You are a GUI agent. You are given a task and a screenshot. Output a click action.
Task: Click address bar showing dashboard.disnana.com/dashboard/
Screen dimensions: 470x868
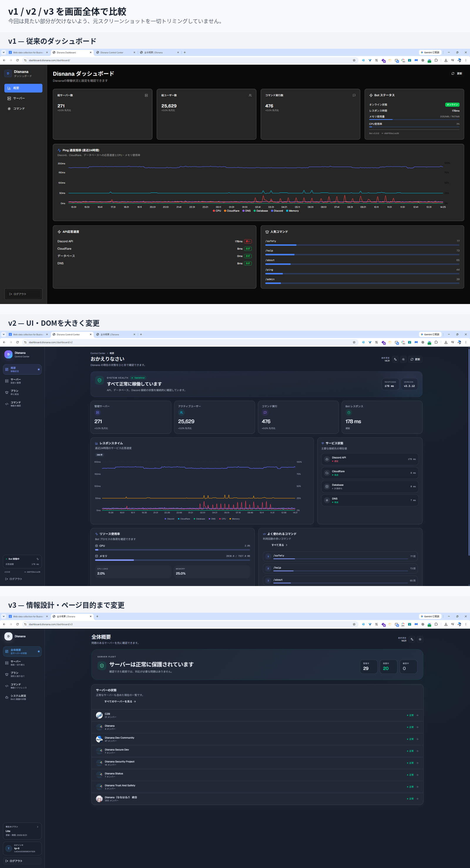[x=189, y=60]
